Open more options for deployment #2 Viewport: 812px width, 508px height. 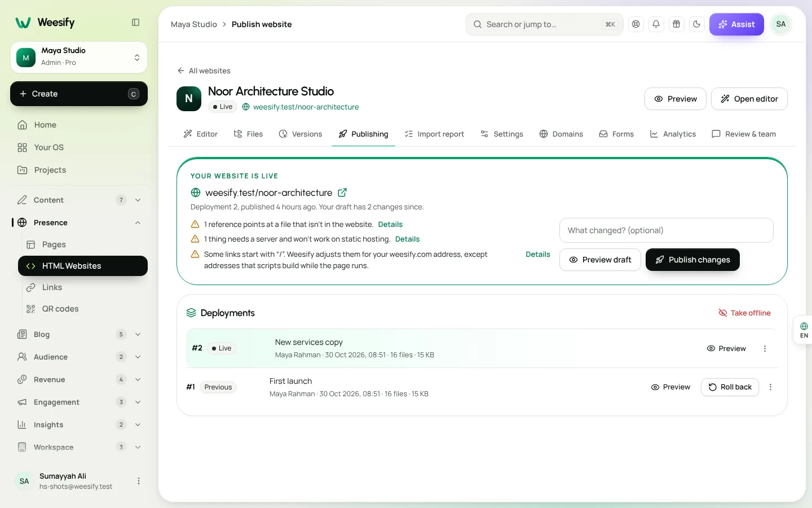765,348
